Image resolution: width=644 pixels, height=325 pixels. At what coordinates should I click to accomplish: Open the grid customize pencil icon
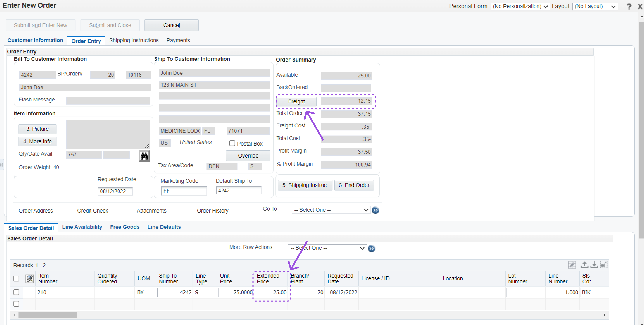click(572, 265)
